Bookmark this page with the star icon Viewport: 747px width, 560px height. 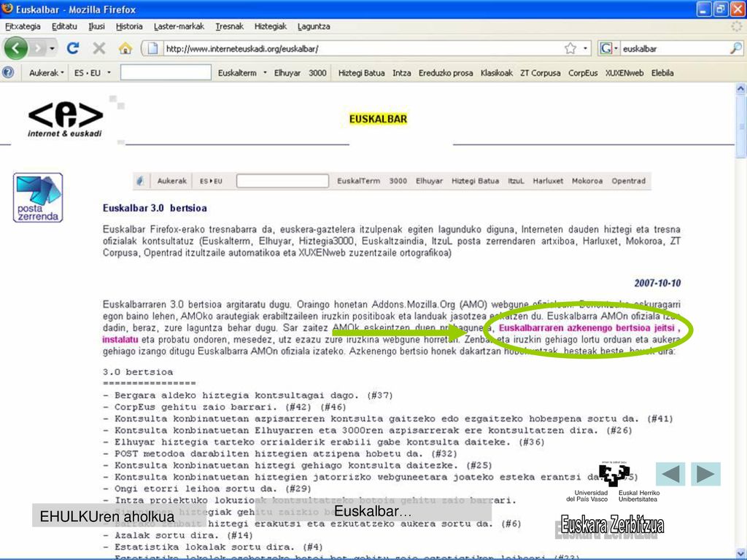pyautogui.click(x=570, y=48)
